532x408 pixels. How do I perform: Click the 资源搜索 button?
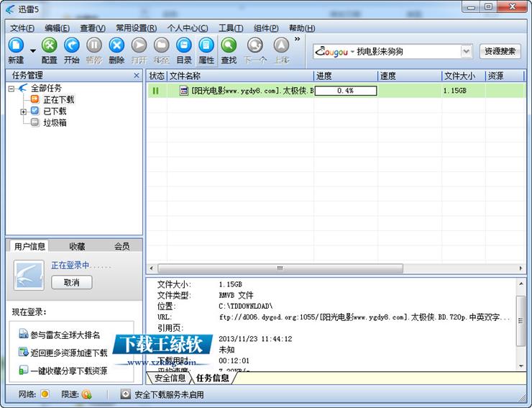coord(500,51)
